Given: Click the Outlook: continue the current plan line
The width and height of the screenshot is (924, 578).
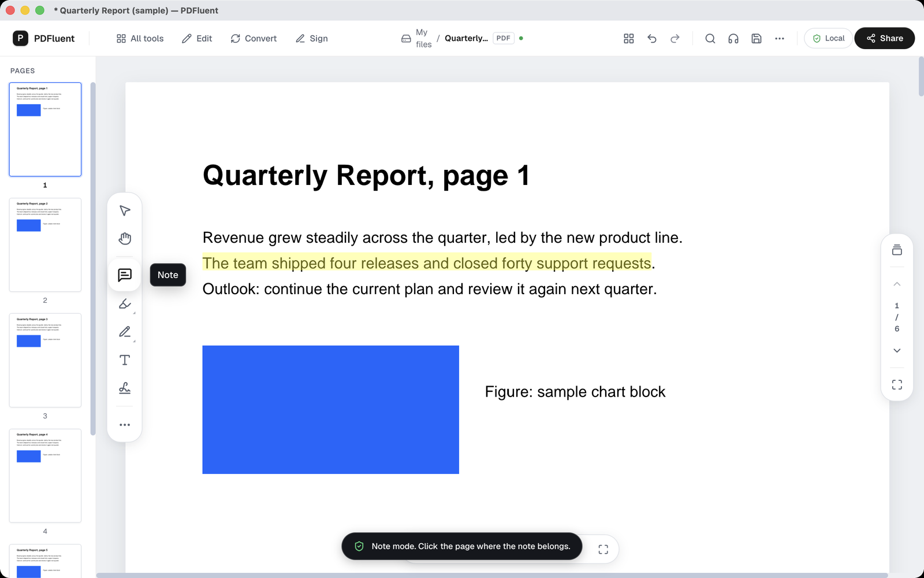Looking at the screenshot, I should (430, 289).
